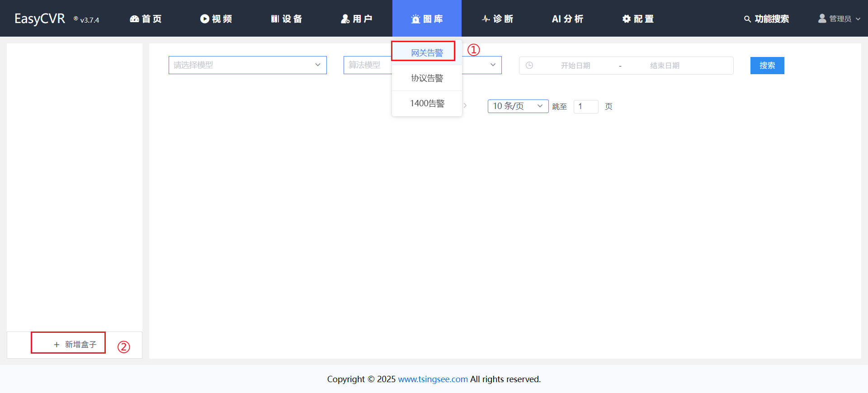Click the clock icon in date range field
Viewport: 868px width, 393px height.
[x=529, y=66]
